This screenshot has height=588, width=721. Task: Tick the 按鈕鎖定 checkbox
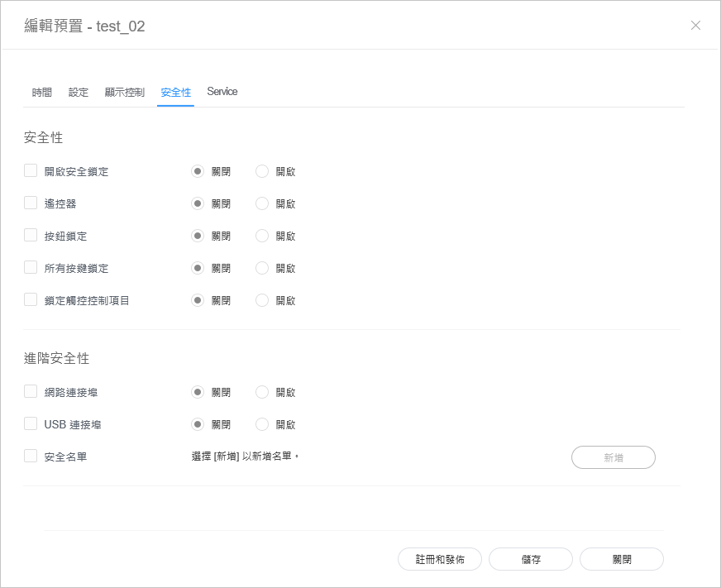click(x=31, y=236)
